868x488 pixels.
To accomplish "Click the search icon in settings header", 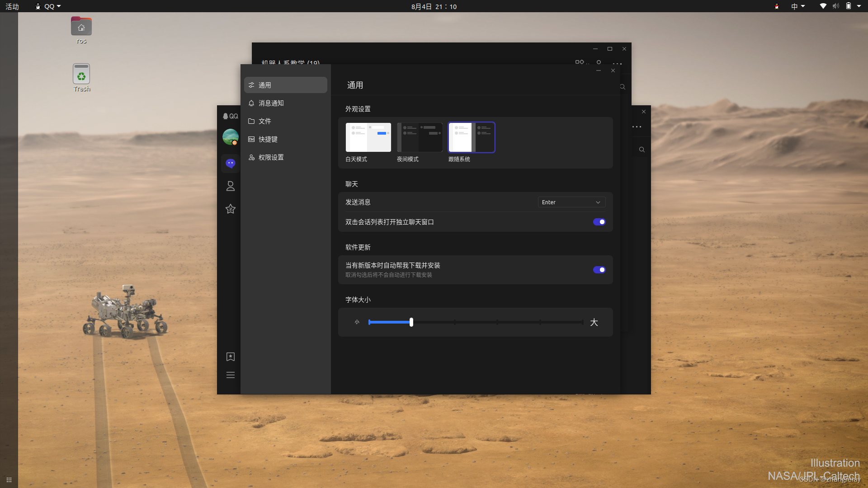I will pos(623,87).
